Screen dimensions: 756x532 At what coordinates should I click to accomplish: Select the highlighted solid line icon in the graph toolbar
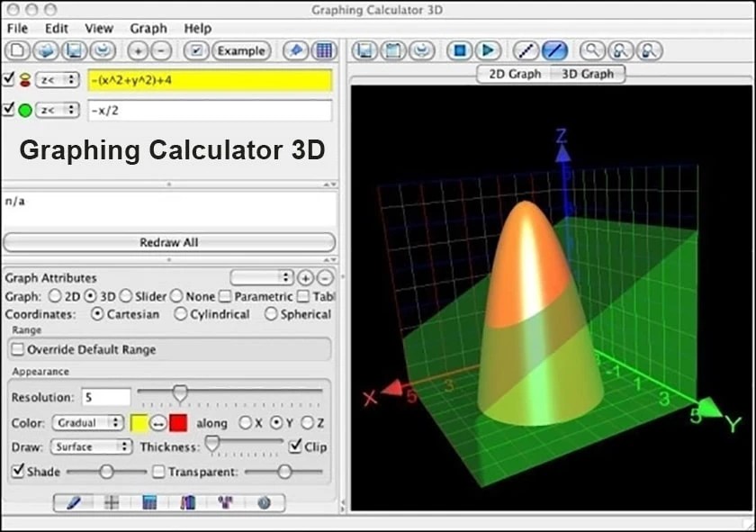click(x=554, y=50)
